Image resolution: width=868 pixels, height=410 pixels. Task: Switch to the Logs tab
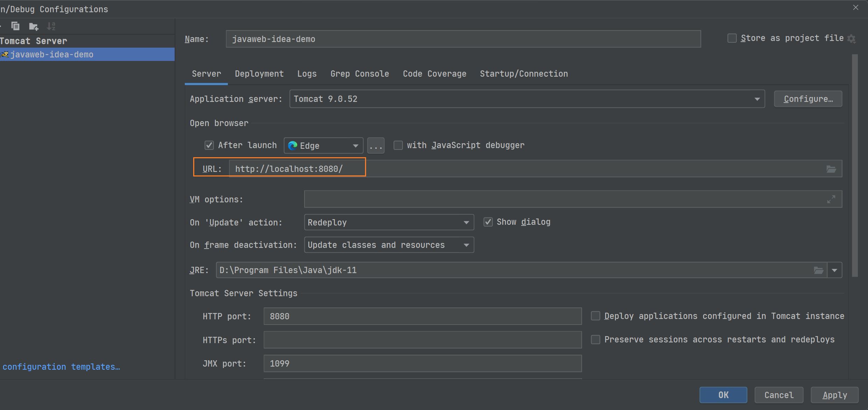[x=306, y=73]
